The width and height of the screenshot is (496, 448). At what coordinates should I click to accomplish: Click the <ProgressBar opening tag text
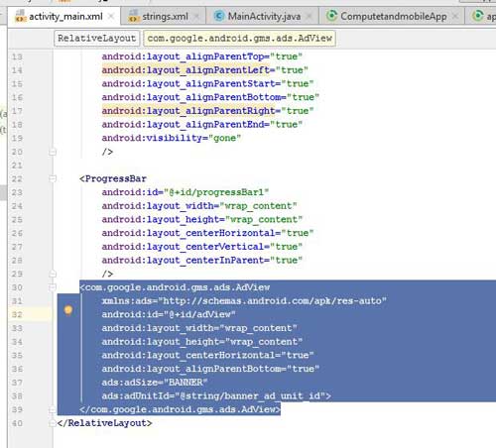[113, 178]
